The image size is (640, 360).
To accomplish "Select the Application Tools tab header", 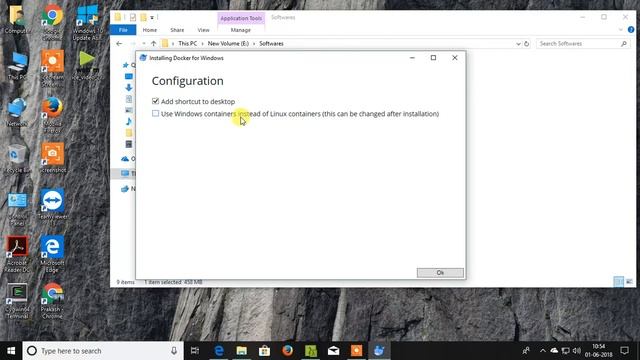I will pos(241,18).
